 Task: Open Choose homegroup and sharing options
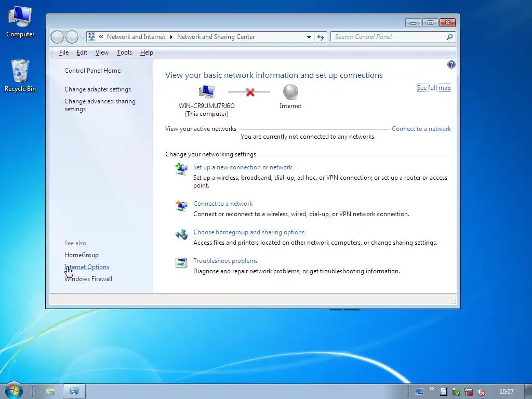(249, 232)
